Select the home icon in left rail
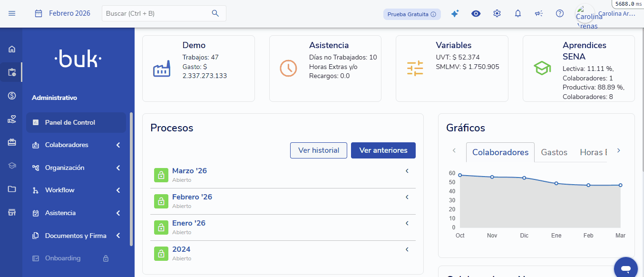The image size is (644, 277). (x=12, y=49)
